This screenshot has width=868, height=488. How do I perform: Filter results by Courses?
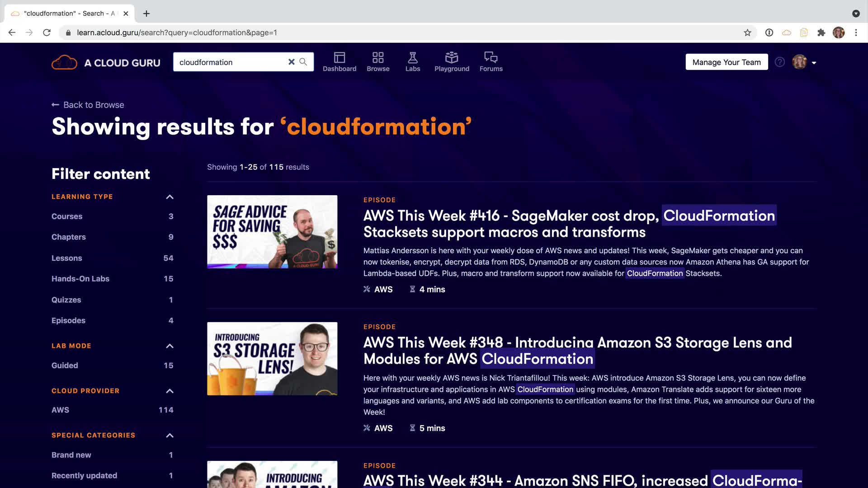[x=67, y=216]
